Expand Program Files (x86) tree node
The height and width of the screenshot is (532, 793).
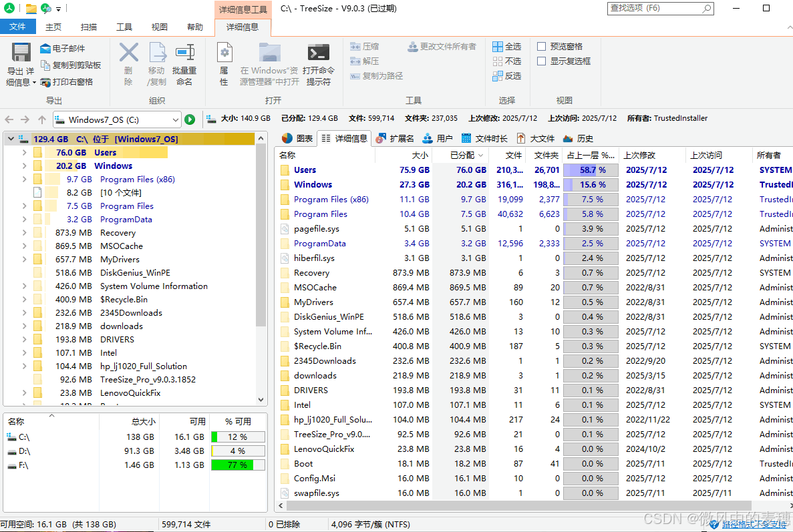(x=24, y=179)
